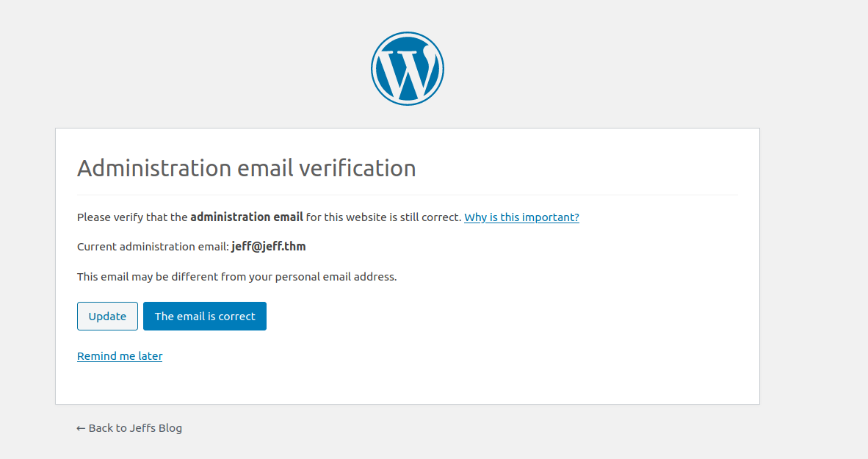Click the Update button
The width and height of the screenshot is (868, 459).
[x=107, y=316]
